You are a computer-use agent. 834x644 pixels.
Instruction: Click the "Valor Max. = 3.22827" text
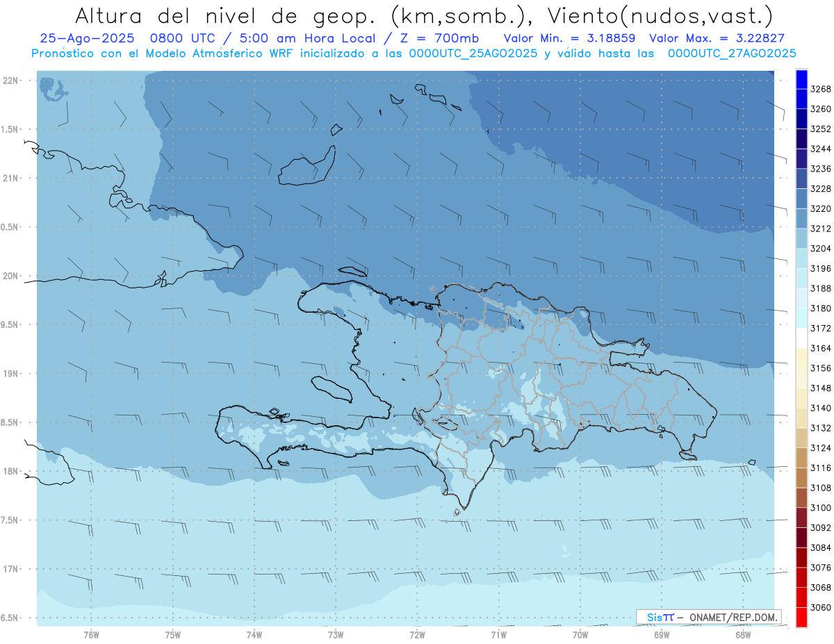(x=717, y=38)
